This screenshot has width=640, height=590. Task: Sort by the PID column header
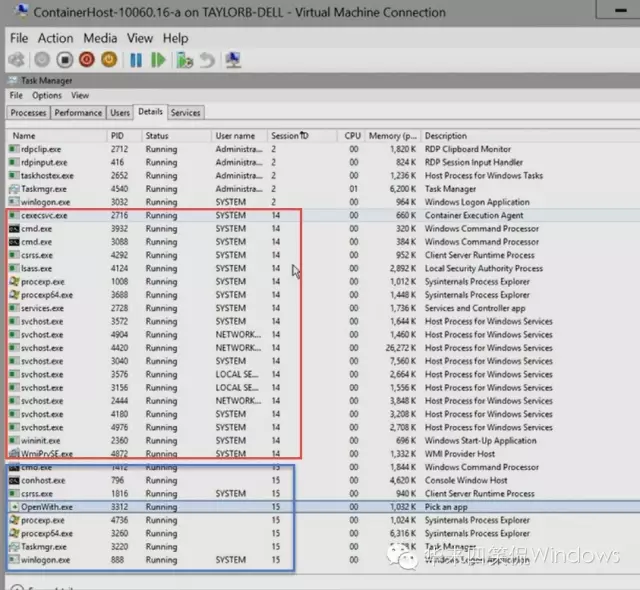(124, 136)
